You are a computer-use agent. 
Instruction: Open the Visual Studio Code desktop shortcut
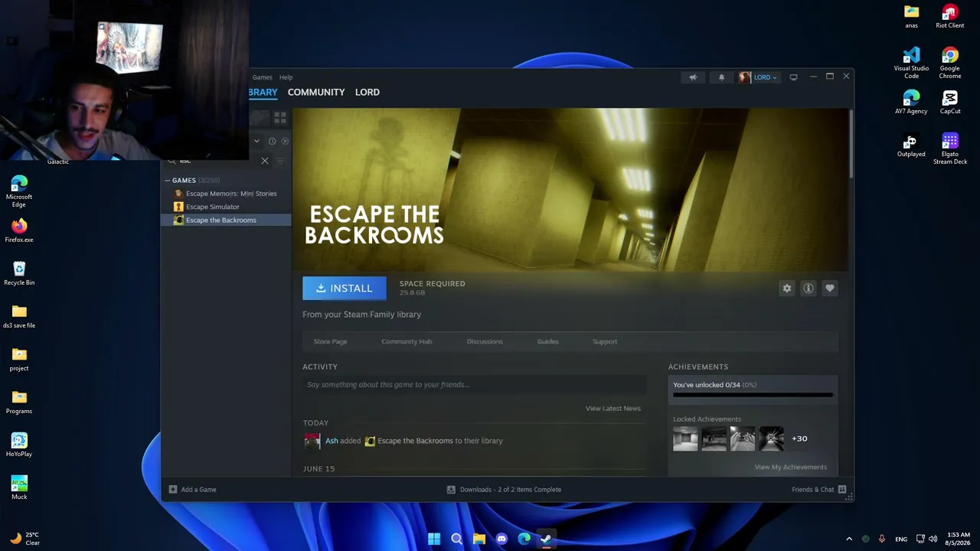[911, 64]
